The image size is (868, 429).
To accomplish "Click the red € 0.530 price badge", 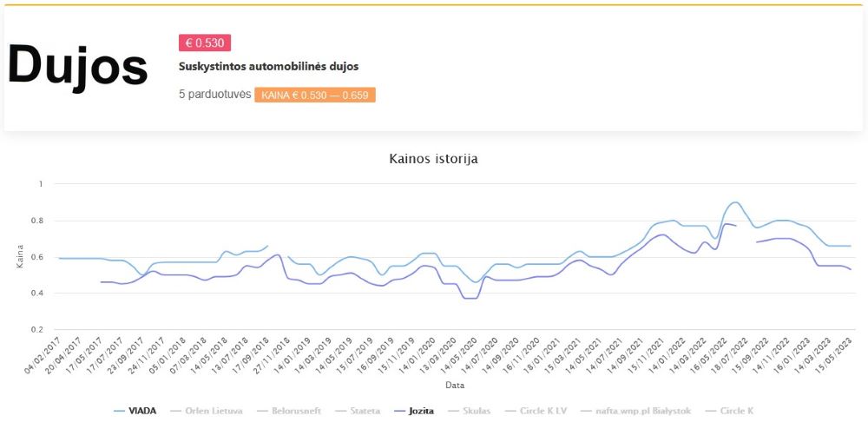I will point(205,43).
